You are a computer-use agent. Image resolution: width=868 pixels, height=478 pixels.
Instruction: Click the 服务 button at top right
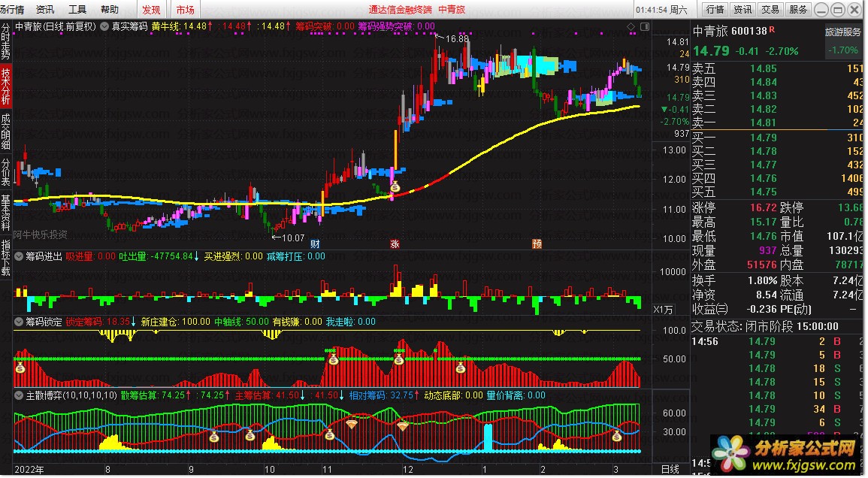click(797, 10)
